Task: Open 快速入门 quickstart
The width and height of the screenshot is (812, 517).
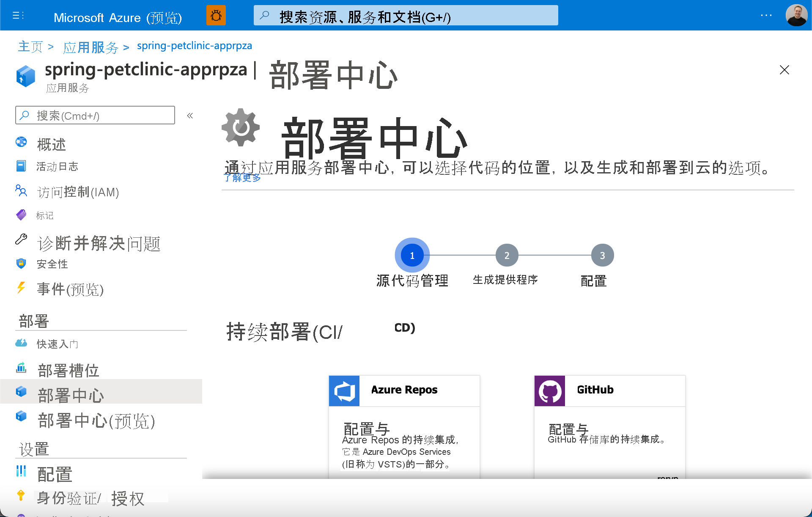Action: [58, 344]
